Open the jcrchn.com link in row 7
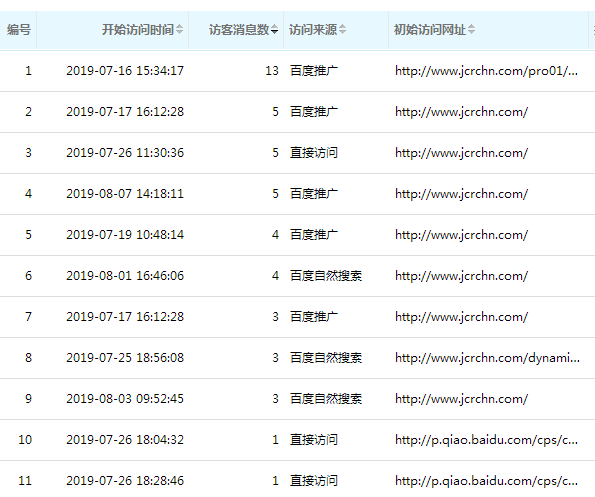Image resolution: width=595 pixels, height=497 pixels. tap(461, 316)
